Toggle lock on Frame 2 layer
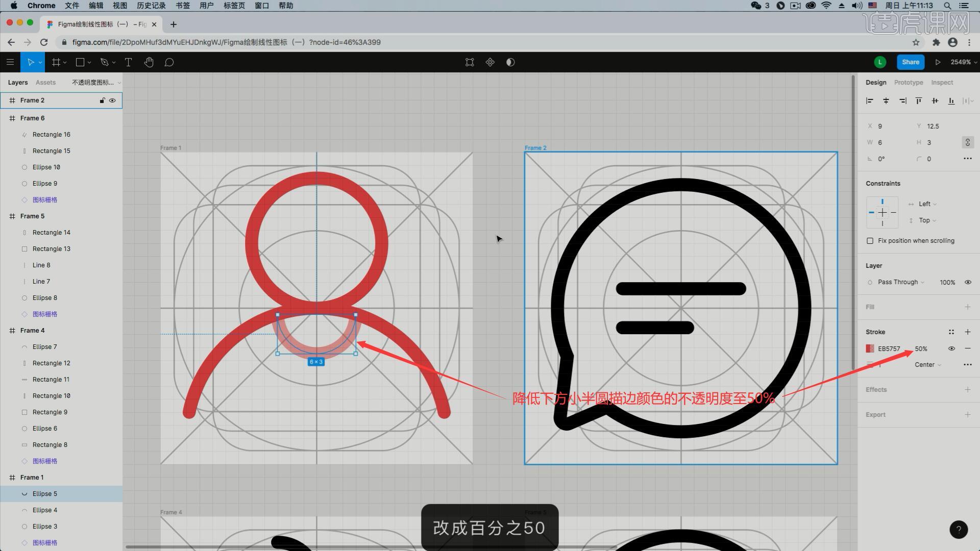 point(102,101)
